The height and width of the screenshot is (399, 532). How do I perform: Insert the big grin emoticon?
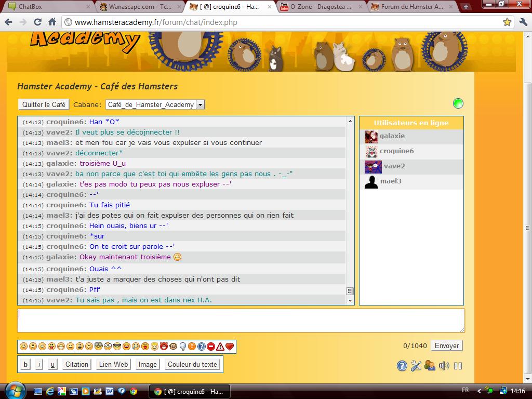pyautogui.click(x=61, y=347)
